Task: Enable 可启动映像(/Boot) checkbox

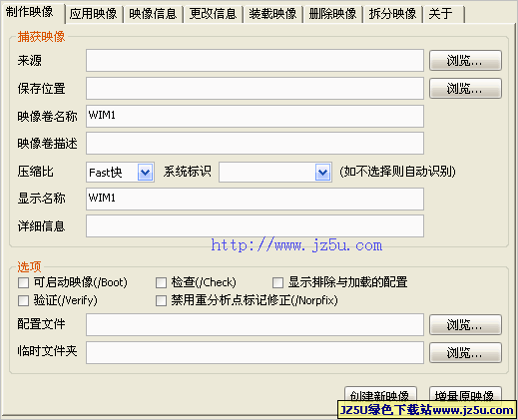Action: click(x=24, y=283)
